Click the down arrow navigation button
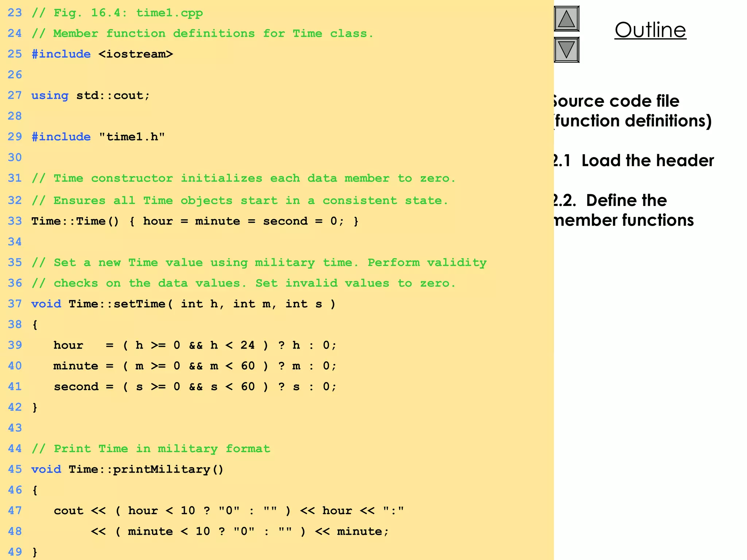The image size is (747, 560). 566,50
